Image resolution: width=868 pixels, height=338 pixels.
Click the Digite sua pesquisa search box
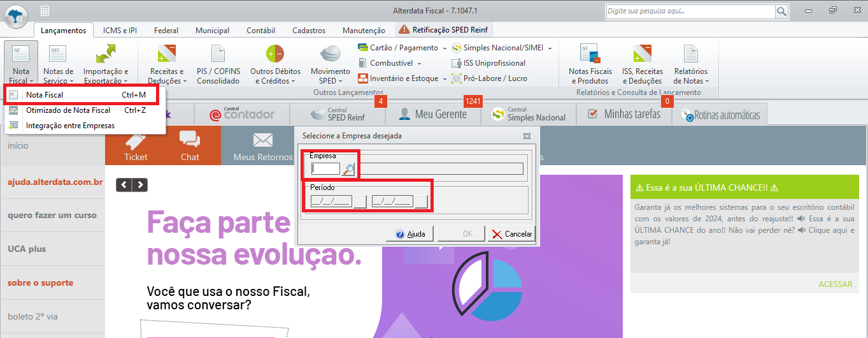coord(690,11)
